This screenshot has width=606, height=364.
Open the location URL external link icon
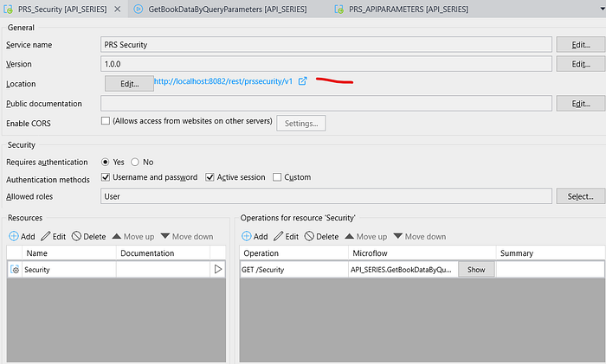coord(303,81)
